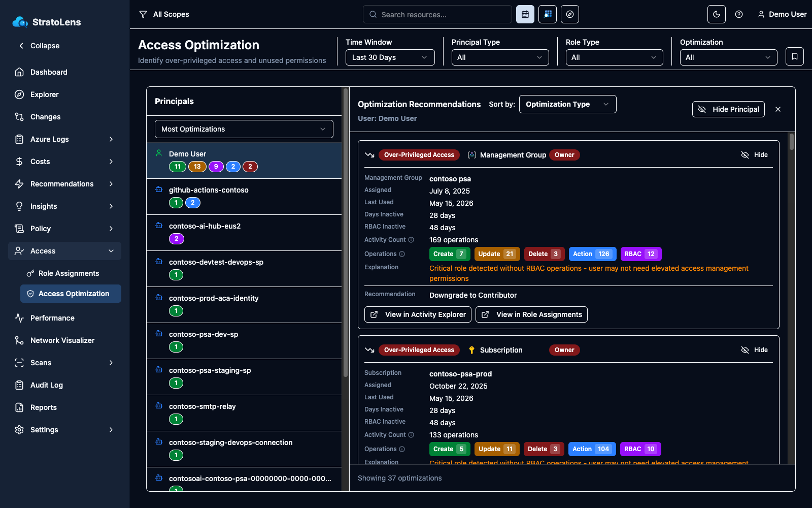Viewport: 812px width, 508px height.
Task: Click Demo User's red 2 badge
Action: pyautogui.click(x=250, y=167)
